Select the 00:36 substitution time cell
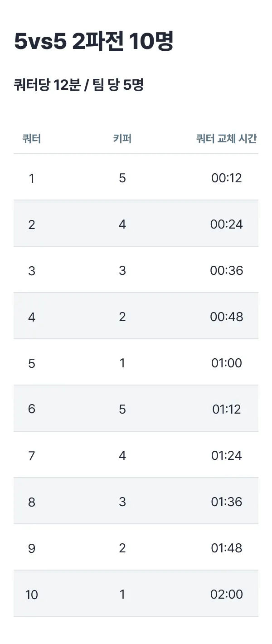Image resolution: width=272 pixels, height=644 pixels. point(227,270)
